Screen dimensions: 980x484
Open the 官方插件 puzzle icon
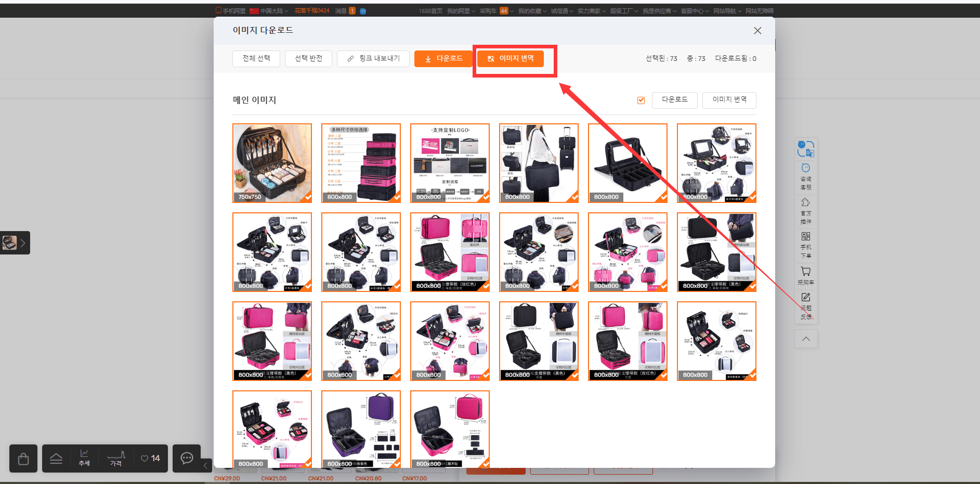coord(806,211)
